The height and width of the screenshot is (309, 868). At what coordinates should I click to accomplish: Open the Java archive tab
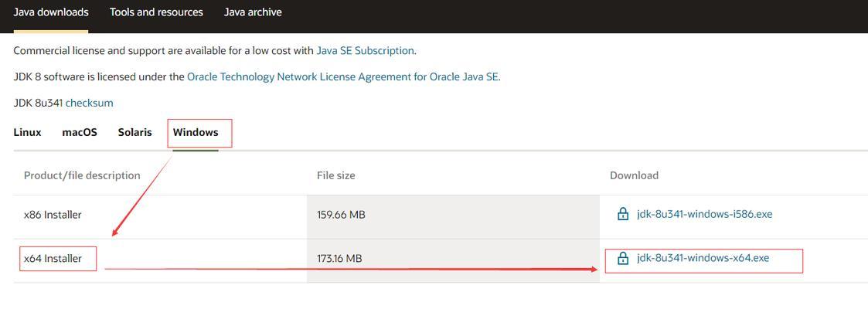pos(253,12)
